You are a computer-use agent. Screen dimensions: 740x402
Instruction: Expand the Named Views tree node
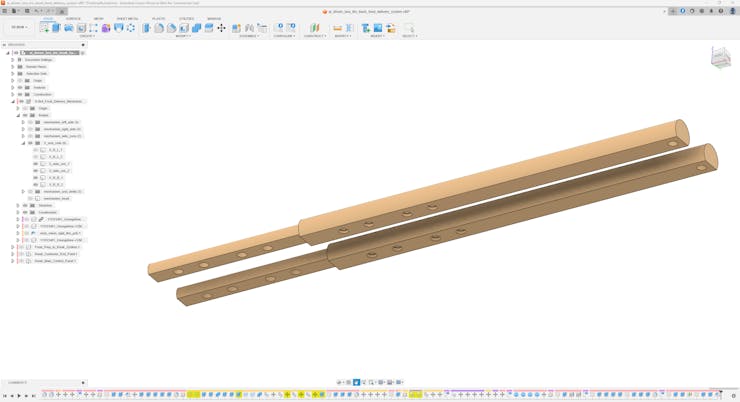tap(13, 67)
